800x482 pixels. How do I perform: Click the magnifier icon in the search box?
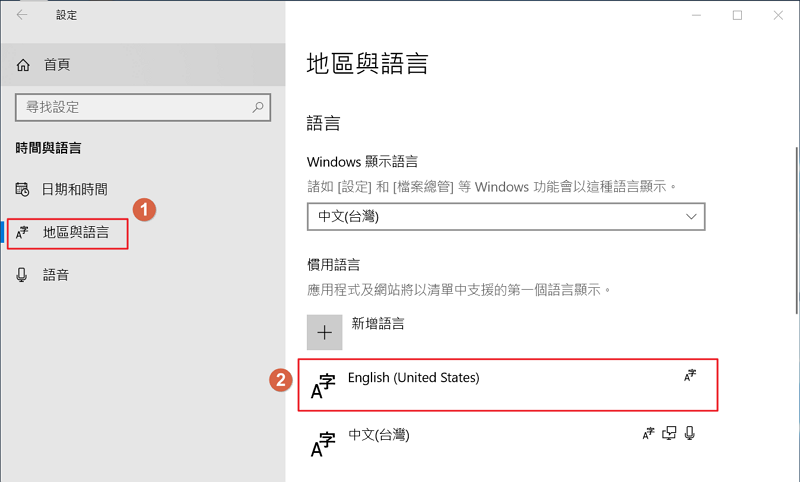point(258,107)
